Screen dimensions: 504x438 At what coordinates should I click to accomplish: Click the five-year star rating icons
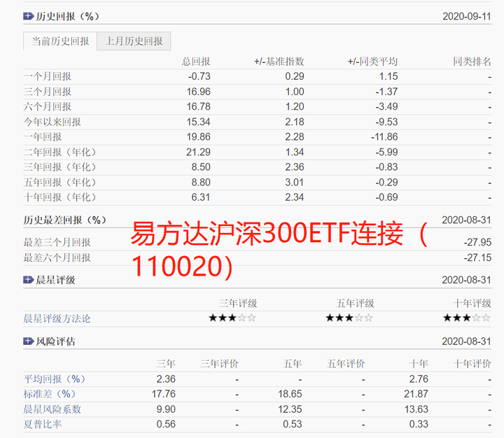(349, 318)
